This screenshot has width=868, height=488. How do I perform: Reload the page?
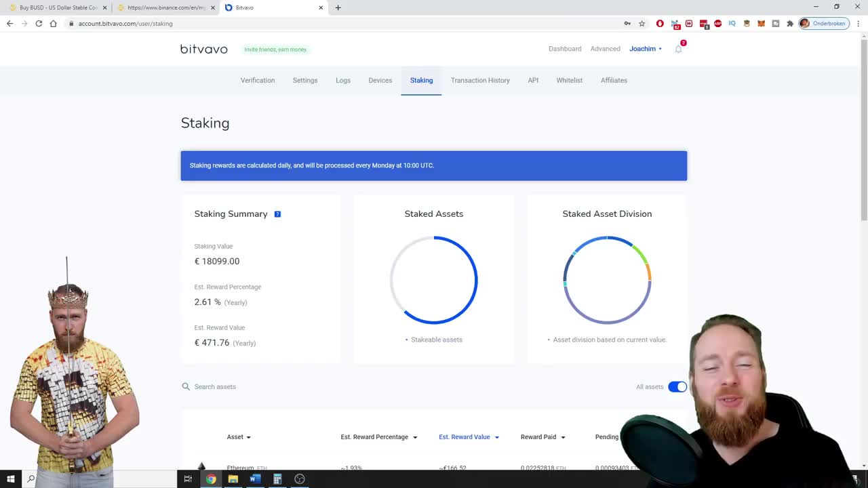pyautogui.click(x=39, y=23)
